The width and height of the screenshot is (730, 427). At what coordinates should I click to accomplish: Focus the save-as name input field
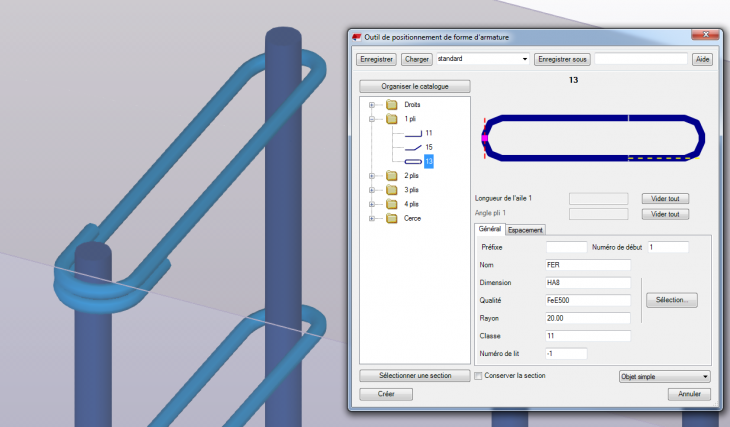click(x=641, y=59)
